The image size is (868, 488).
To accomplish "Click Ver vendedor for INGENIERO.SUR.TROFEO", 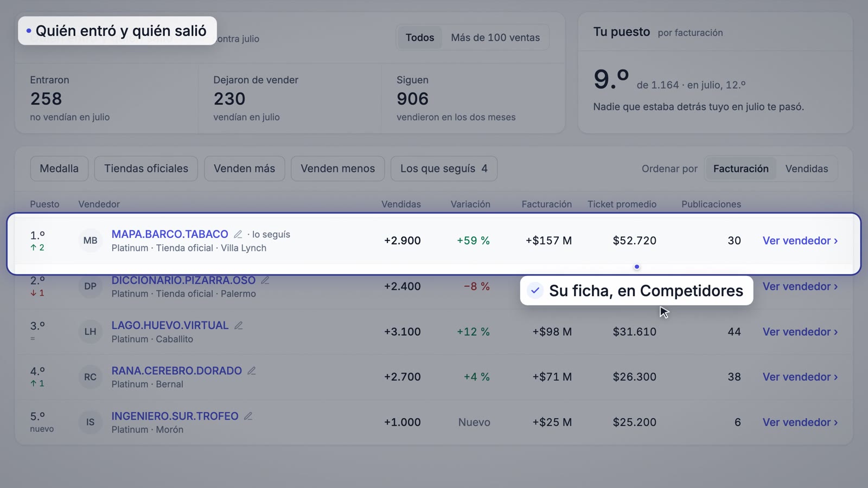I will point(800,422).
